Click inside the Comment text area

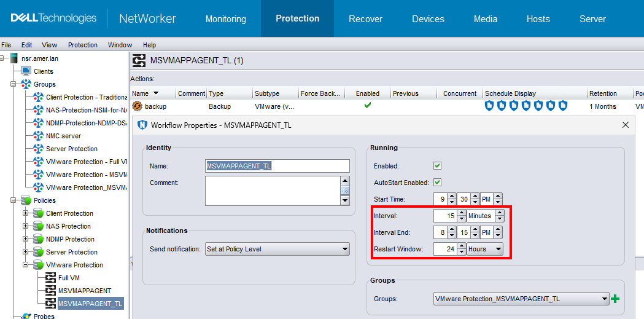point(272,191)
